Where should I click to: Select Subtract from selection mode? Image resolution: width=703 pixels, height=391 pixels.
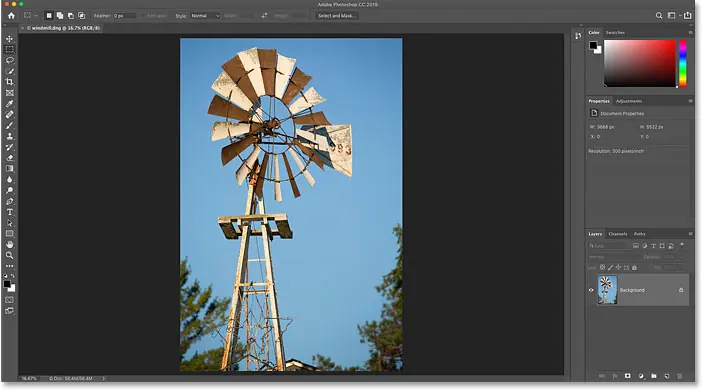70,16
